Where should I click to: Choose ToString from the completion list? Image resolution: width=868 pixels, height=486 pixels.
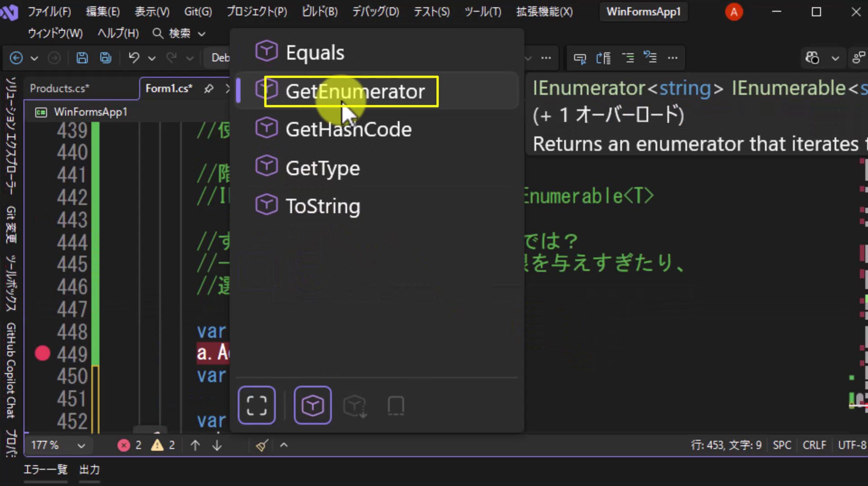click(377, 206)
